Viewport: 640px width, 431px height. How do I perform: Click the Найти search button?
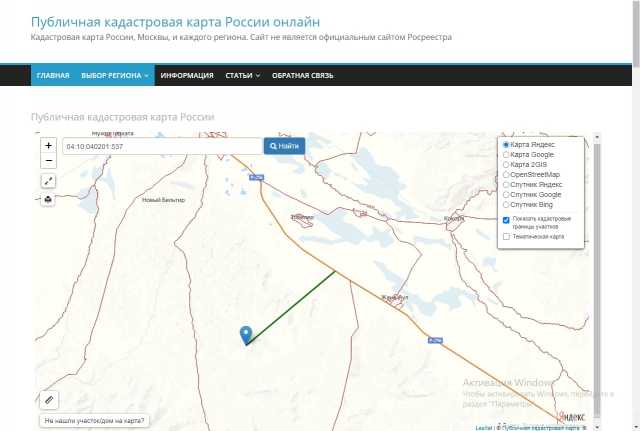click(284, 146)
